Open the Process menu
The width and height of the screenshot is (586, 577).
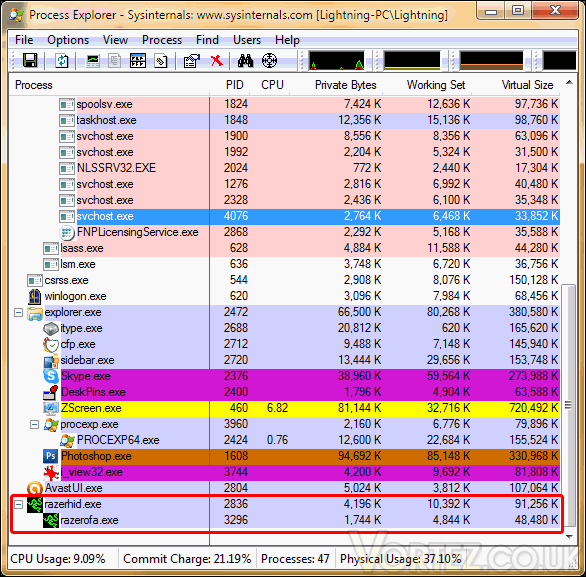(x=162, y=40)
